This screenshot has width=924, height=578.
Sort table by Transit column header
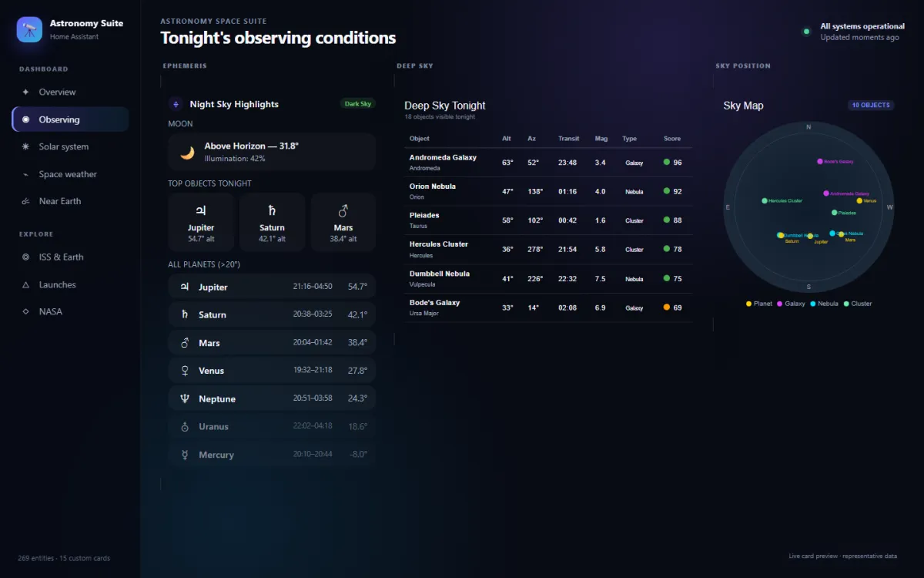pos(569,139)
